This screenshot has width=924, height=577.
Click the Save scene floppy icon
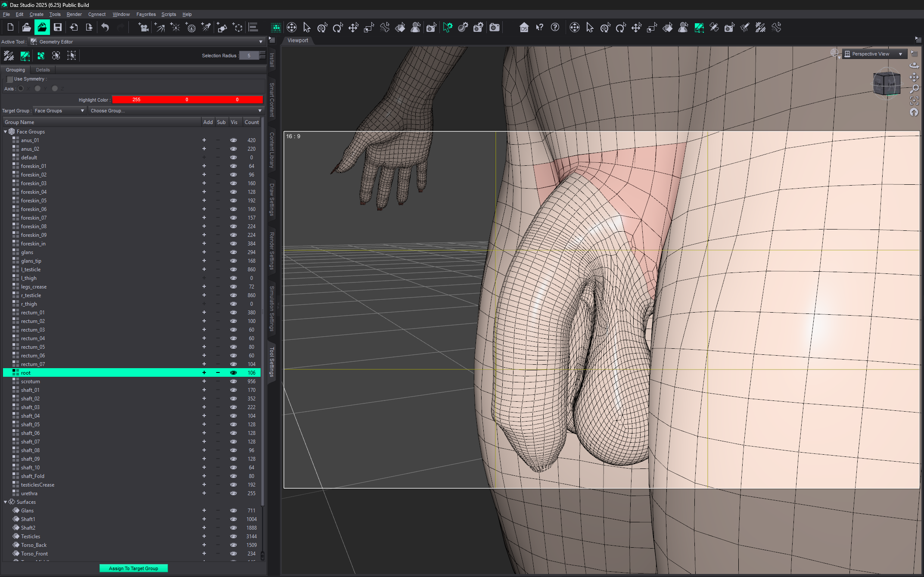(x=57, y=28)
